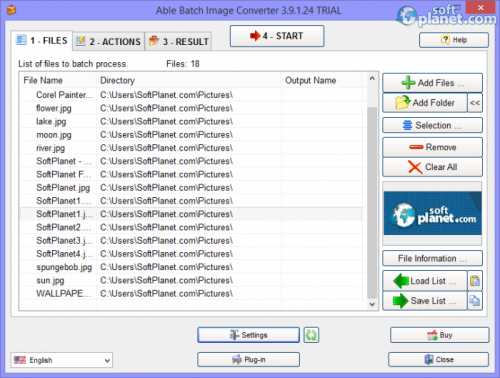Select lake.jpg in the file list
This screenshot has width=500, height=378.
point(191,121)
